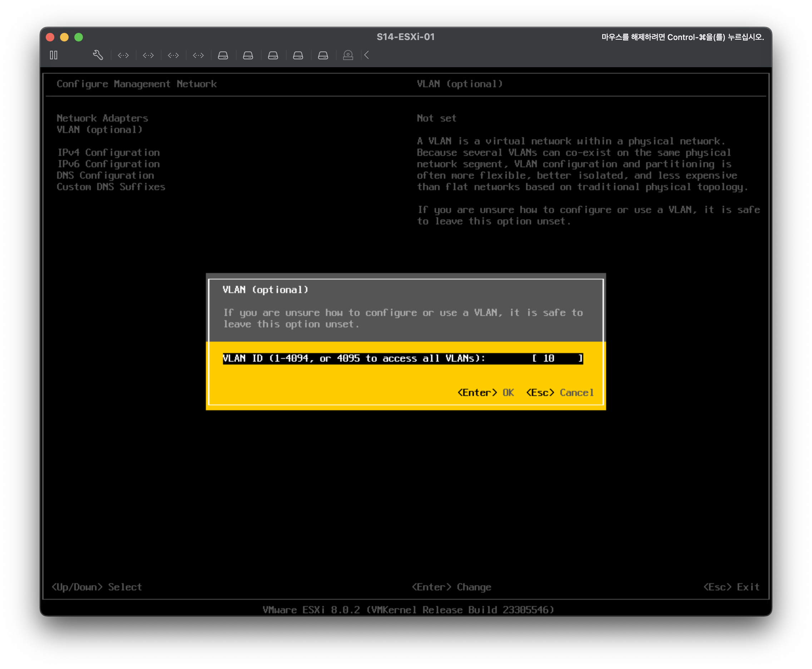
Task: Click the last hard disk toolbar icon
Action: [323, 55]
